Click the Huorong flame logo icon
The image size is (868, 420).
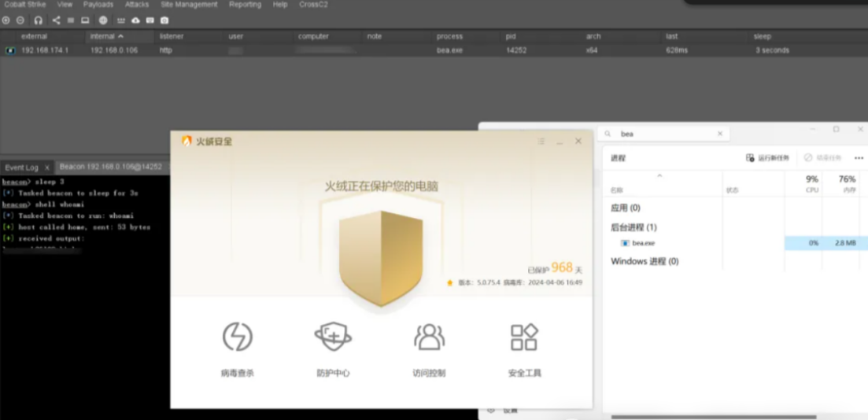coord(187,141)
